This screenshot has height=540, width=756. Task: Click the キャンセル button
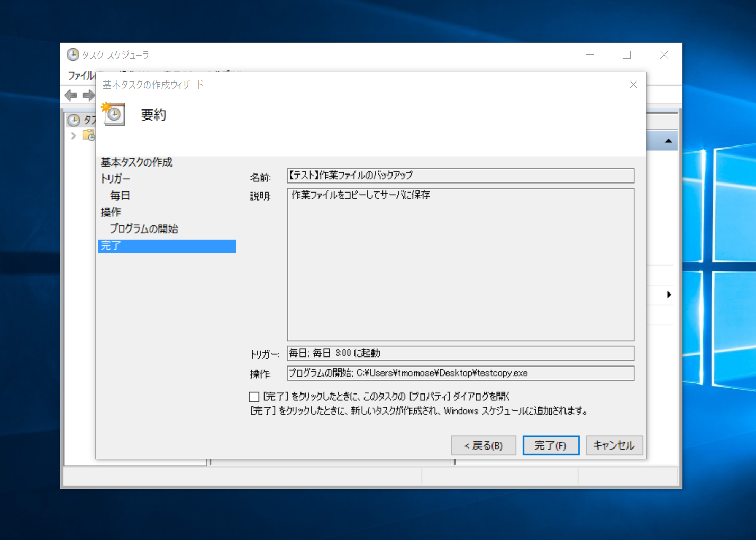pos(614,445)
